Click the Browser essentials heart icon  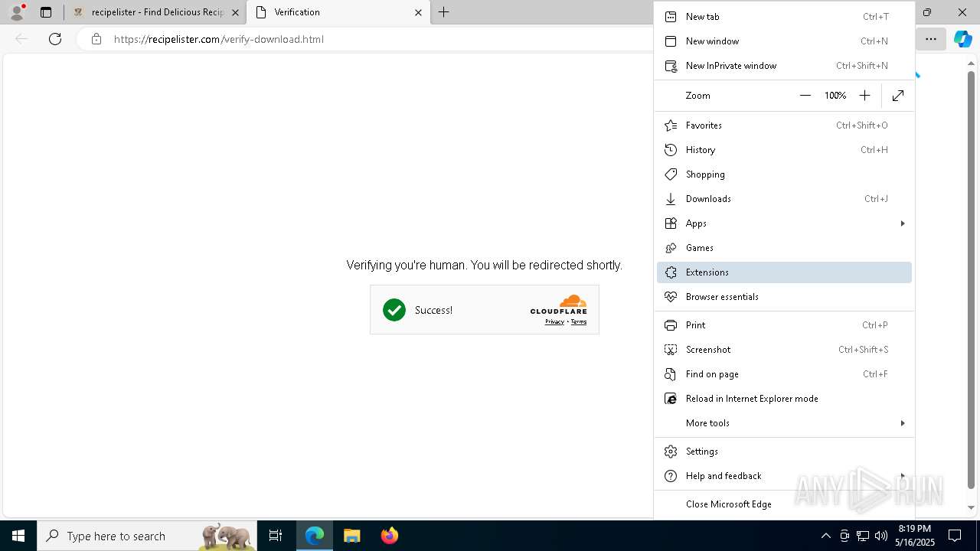pyautogui.click(x=671, y=297)
